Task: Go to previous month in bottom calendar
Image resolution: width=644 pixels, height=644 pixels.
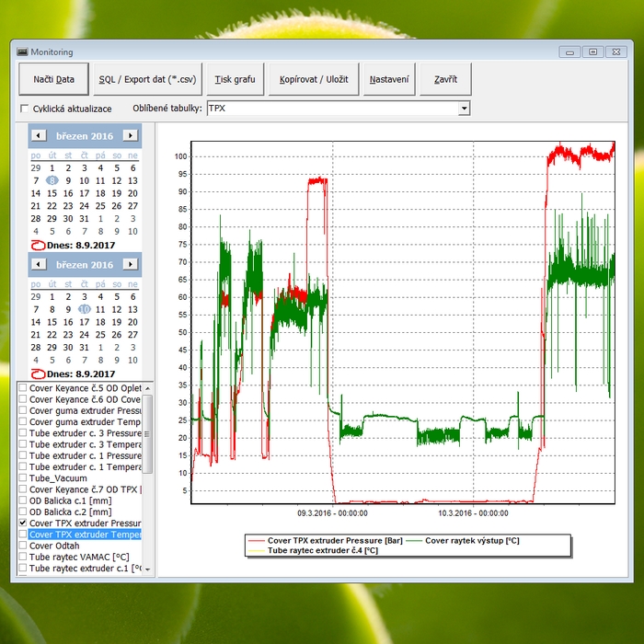Action: pos(39,264)
